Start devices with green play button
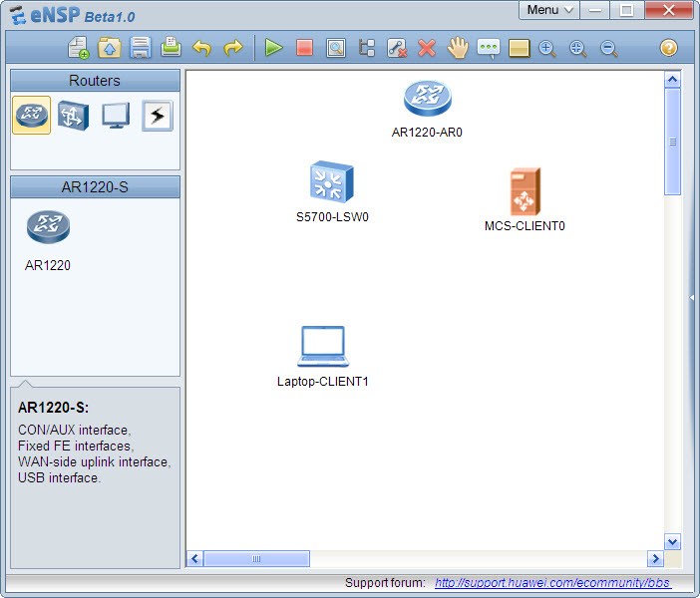Image resolution: width=700 pixels, height=598 pixels. click(x=273, y=48)
